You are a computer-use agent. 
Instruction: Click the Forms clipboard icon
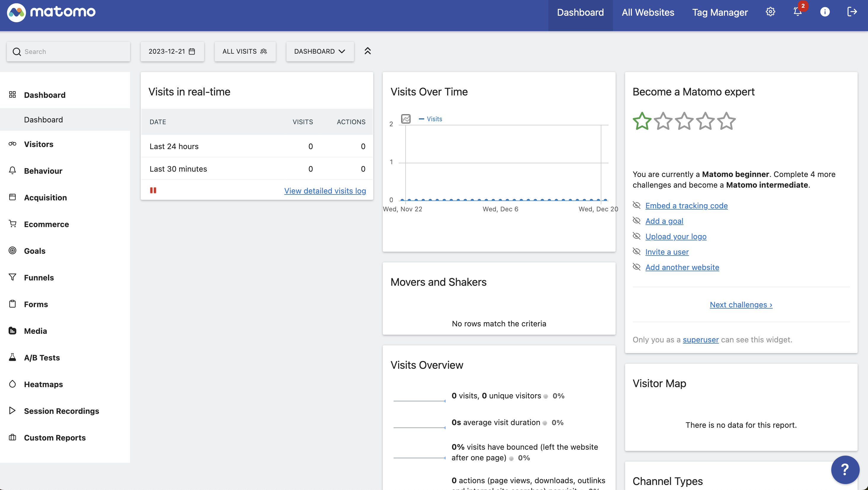click(12, 304)
